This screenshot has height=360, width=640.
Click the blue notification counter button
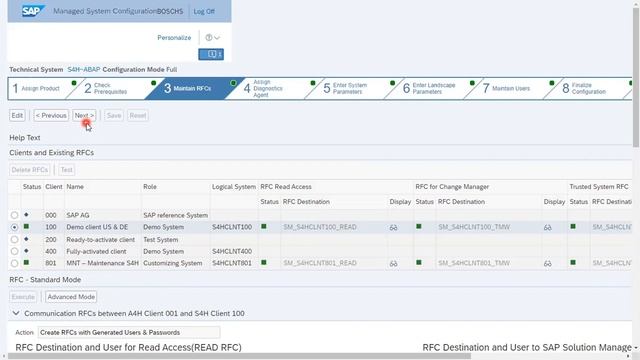tap(211, 54)
